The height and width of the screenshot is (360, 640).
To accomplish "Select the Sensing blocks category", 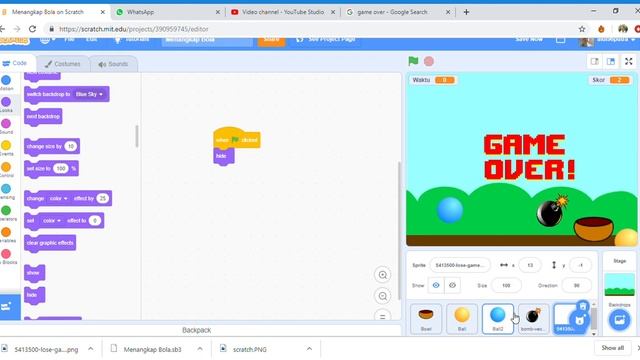I will (x=6, y=191).
